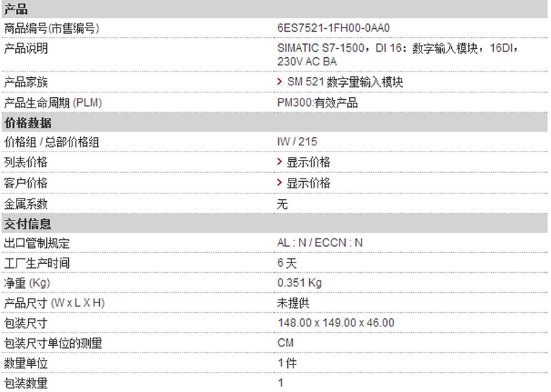Click the 价格数据 section header
The image size is (551, 392).
[x=274, y=123]
